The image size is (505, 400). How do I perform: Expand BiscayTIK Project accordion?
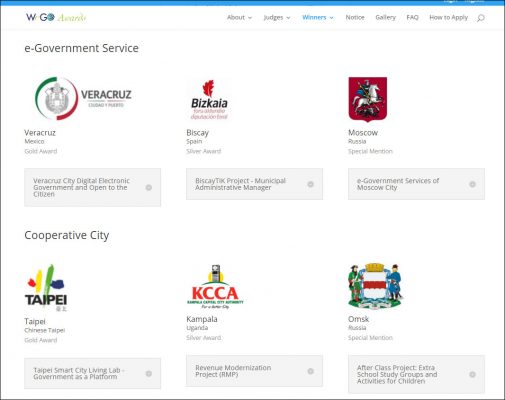(x=254, y=184)
